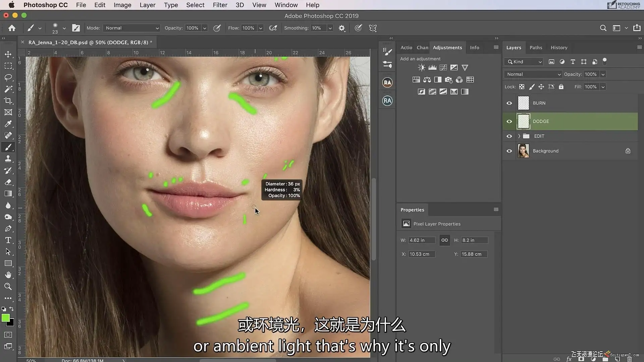Toggle lock all on layer
Viewport: 644px width, 362px height.
click(561, 87)
